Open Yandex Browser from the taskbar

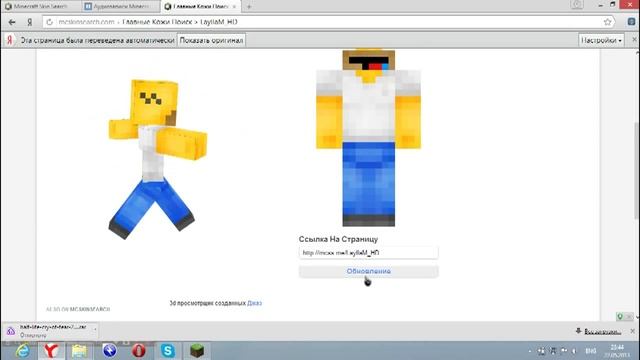51,351
